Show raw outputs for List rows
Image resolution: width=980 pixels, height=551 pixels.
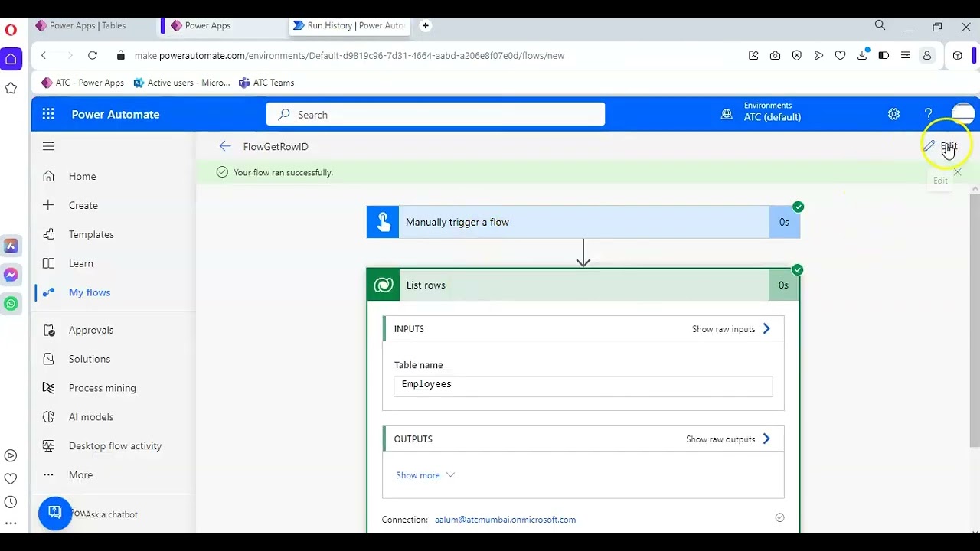(x=728, y=439)
